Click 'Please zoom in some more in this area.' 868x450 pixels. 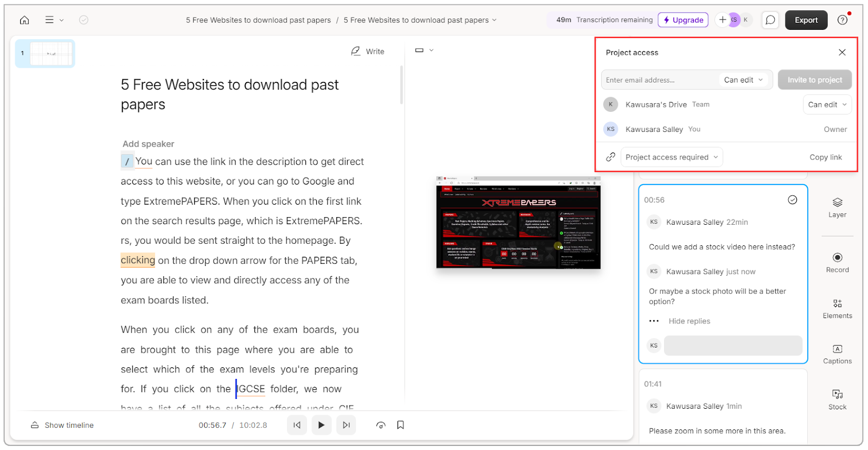coord(717,430)
